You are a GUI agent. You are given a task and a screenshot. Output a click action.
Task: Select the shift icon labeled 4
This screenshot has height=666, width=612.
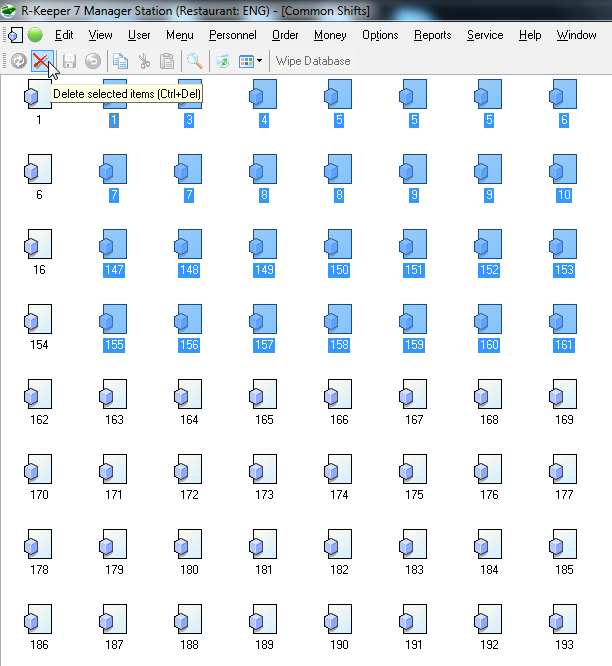point(263,94)
